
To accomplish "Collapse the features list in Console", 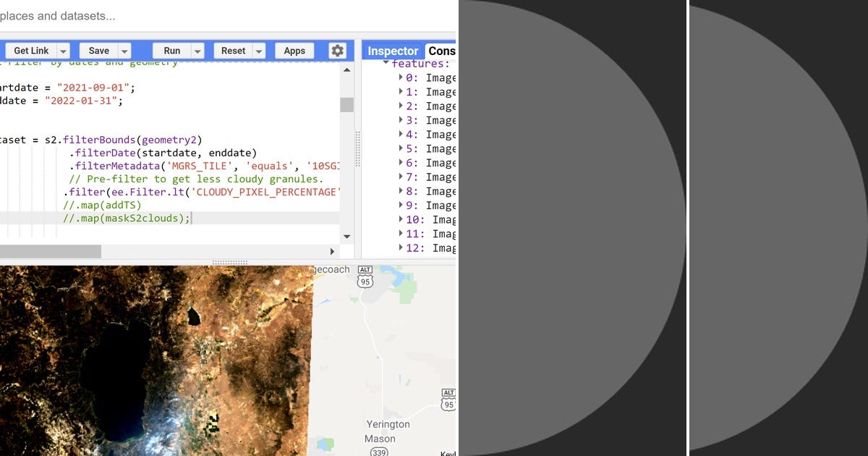I will tap(386, 63).
